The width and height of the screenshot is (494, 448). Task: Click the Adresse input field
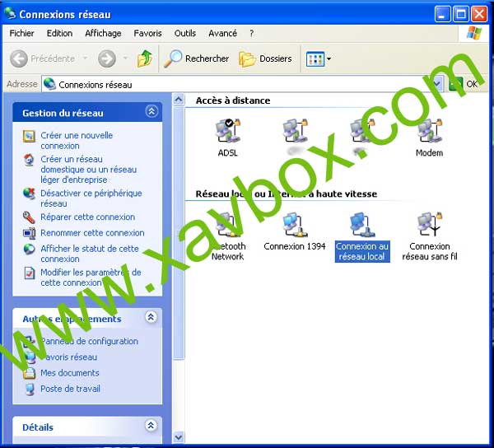click(x=242, y=84)
